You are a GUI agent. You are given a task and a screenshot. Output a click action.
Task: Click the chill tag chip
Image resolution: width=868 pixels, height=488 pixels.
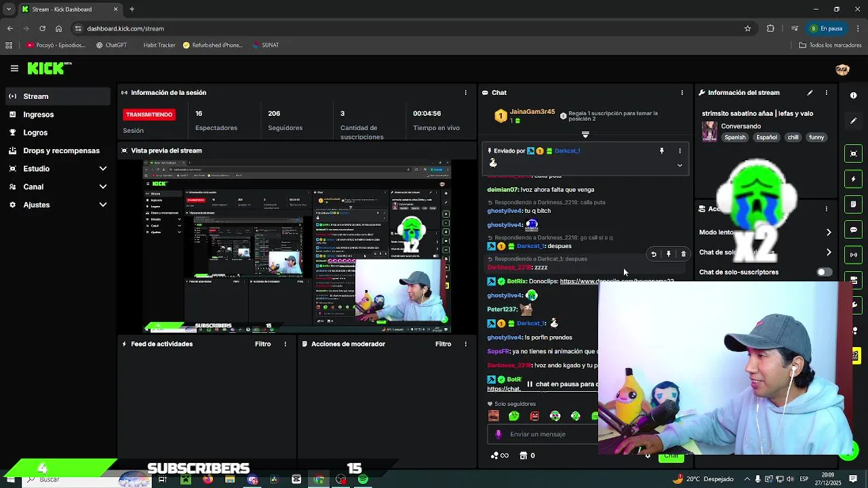coord(793,138)
